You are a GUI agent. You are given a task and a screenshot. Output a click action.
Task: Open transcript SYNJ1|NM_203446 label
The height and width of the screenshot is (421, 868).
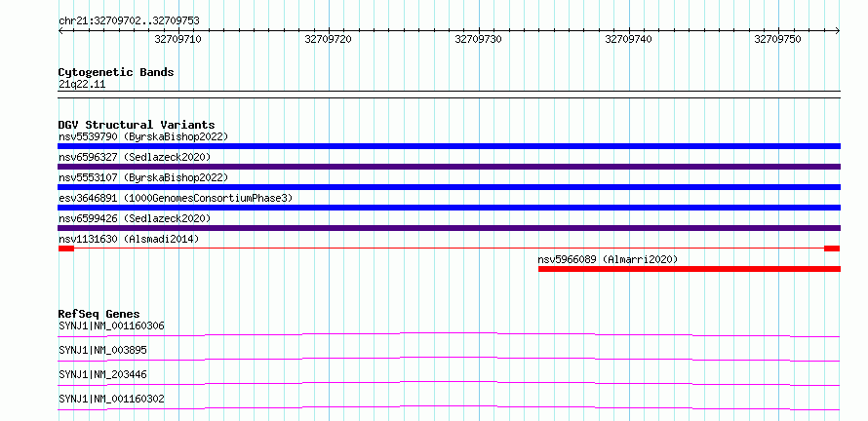click(103, 374)
